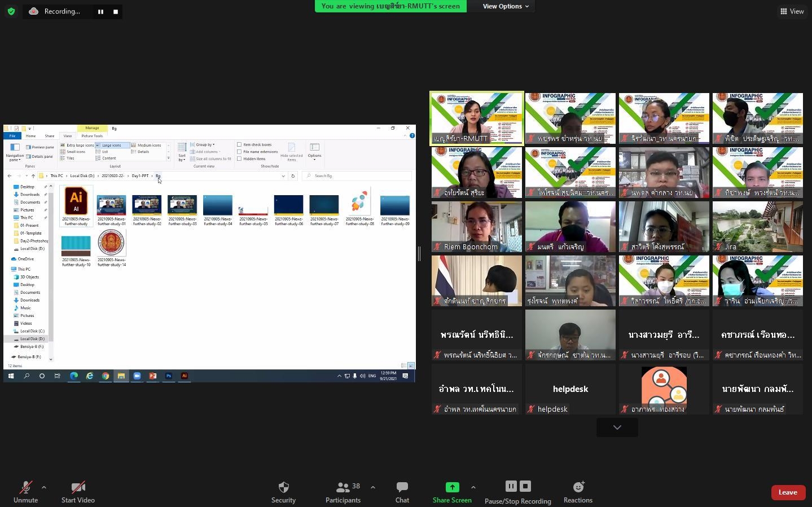The image size is (812, 507).
Task: Click pause icon above Pause/Stop Recording
Action: click(x=511, y=486)
